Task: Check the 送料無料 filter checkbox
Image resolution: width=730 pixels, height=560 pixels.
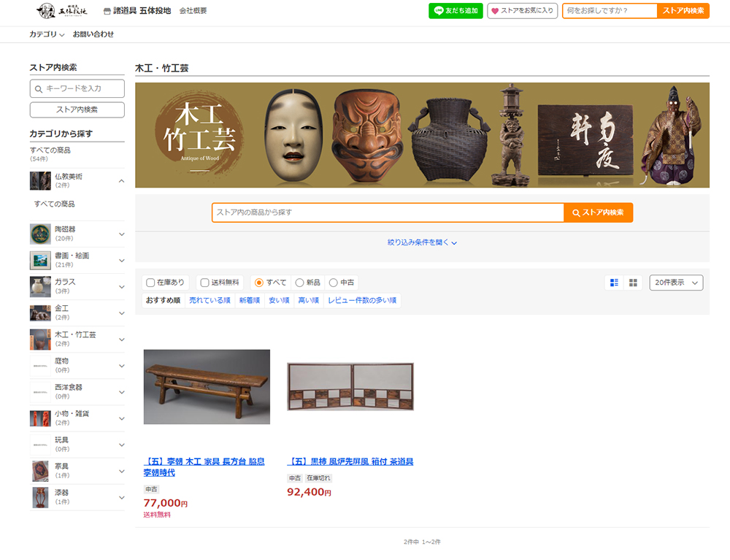Action: pyautogui.click(x=205, y=283)
